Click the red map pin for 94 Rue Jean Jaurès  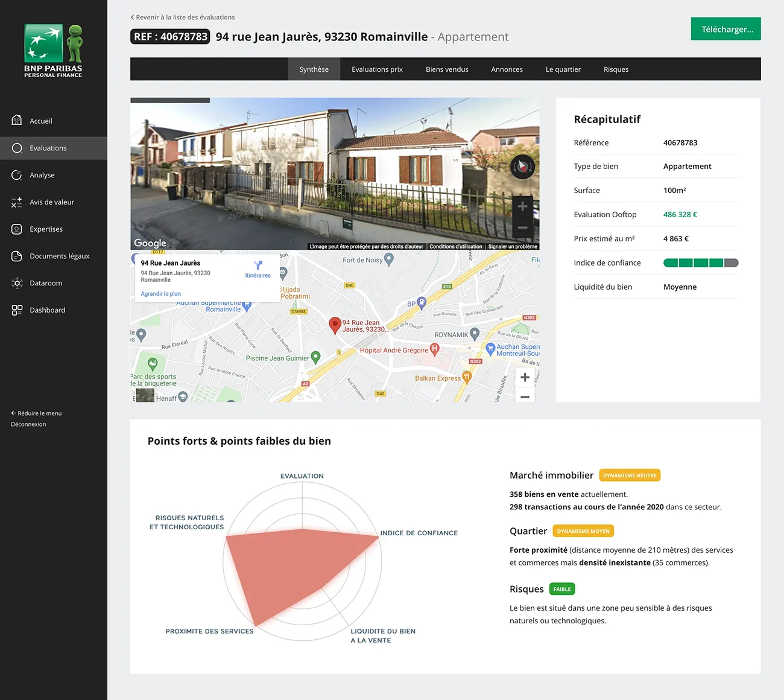coord(335,325)
